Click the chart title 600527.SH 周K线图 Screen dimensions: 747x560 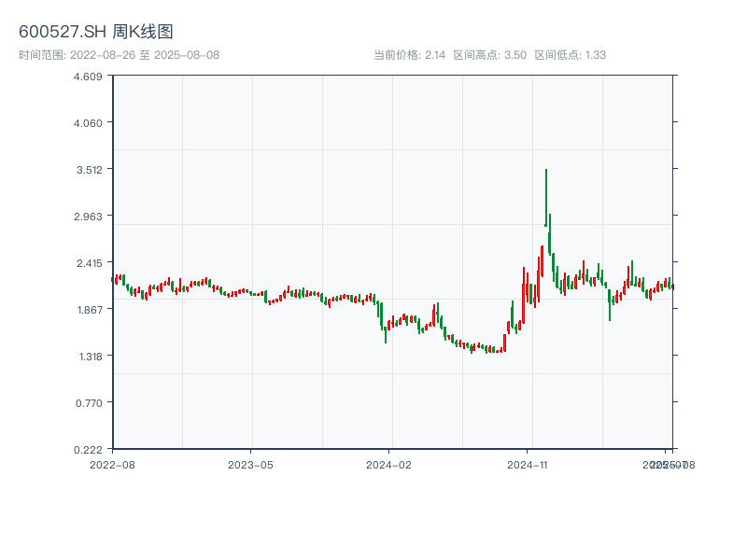pyautogui.click(x=96, y=32)
